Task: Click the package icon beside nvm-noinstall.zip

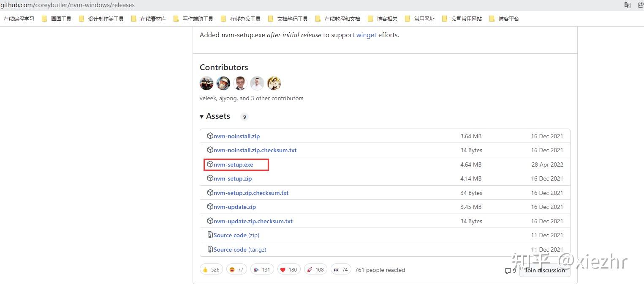Action: coord(210,136)
